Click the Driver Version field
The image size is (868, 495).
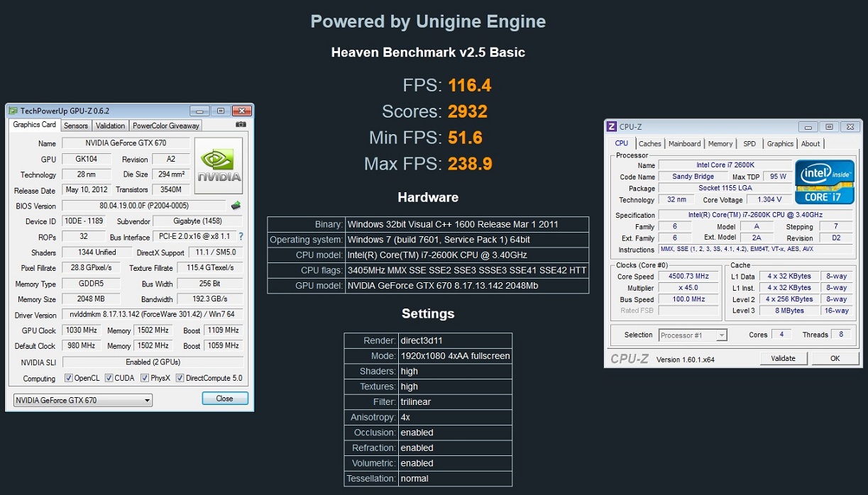tap(153, 314)
